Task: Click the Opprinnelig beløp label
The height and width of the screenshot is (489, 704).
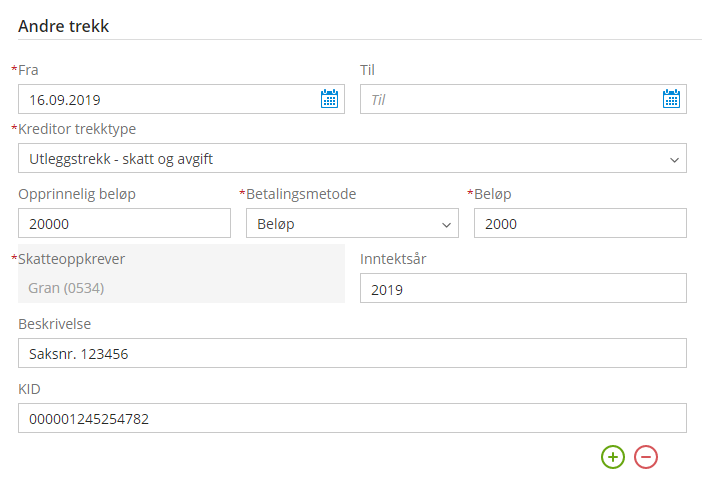Action: (77, 194)
